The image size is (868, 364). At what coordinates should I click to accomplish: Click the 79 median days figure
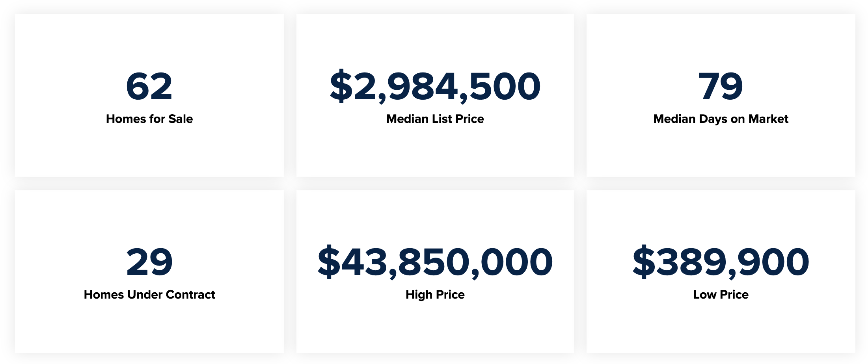coord(721,86)
